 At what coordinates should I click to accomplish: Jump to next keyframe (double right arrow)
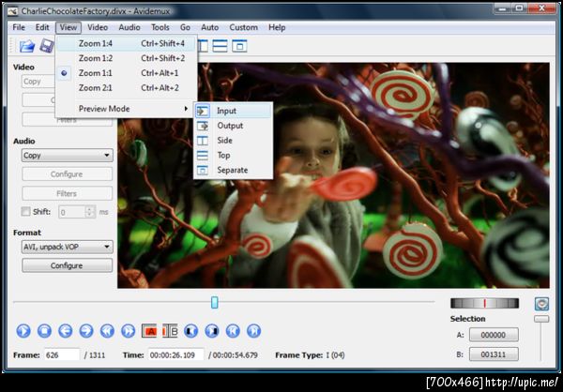(129, 331)
